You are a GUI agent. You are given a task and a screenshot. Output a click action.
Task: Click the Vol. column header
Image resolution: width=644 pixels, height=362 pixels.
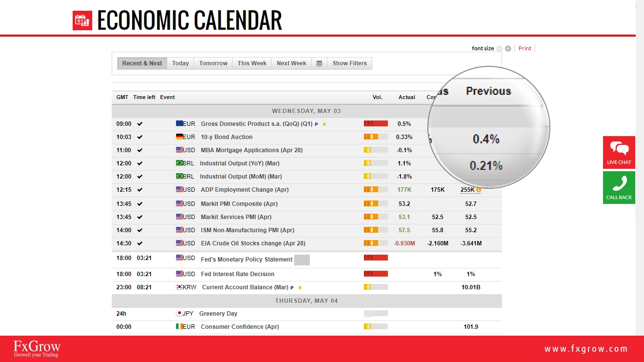[377, 97]
